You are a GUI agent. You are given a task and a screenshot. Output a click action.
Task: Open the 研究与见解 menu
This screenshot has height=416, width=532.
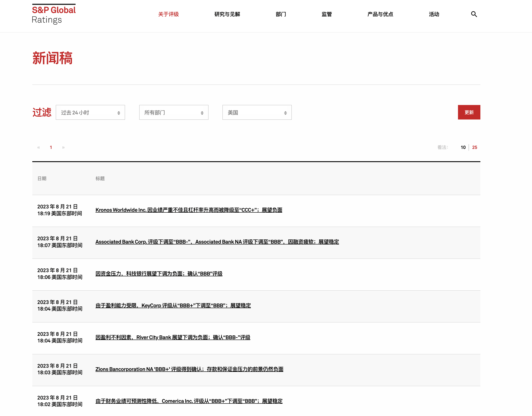(227, 14)
